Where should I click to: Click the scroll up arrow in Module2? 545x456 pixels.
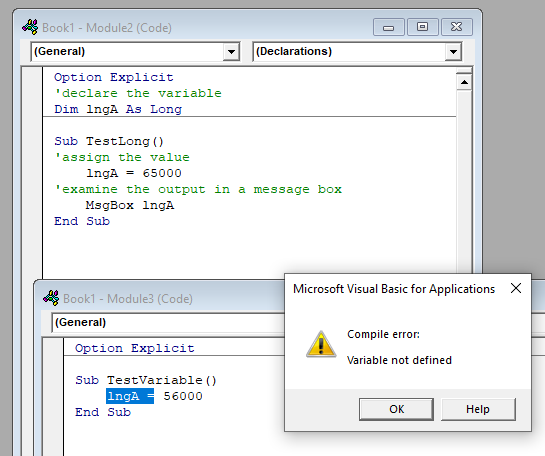coord(464,82)
